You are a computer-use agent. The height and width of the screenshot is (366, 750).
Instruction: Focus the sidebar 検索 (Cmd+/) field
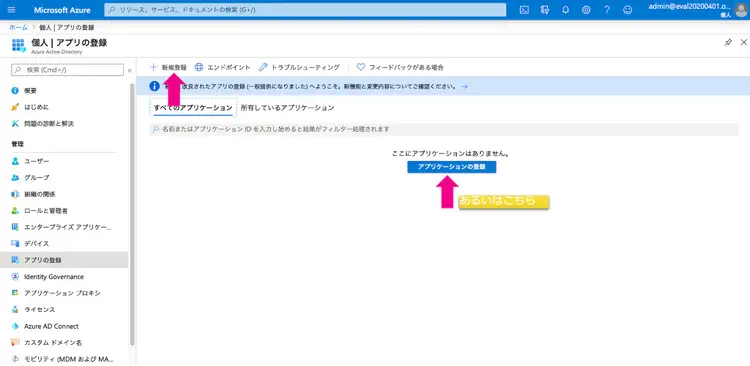click(x=67, y=70)
